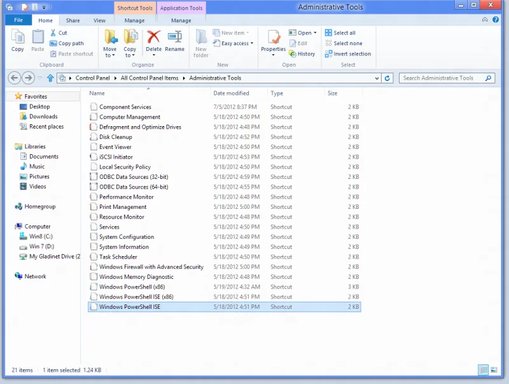The image size is (509, 384).
Task: Open the Application Tools Manage tab
Action: (181, 20)
